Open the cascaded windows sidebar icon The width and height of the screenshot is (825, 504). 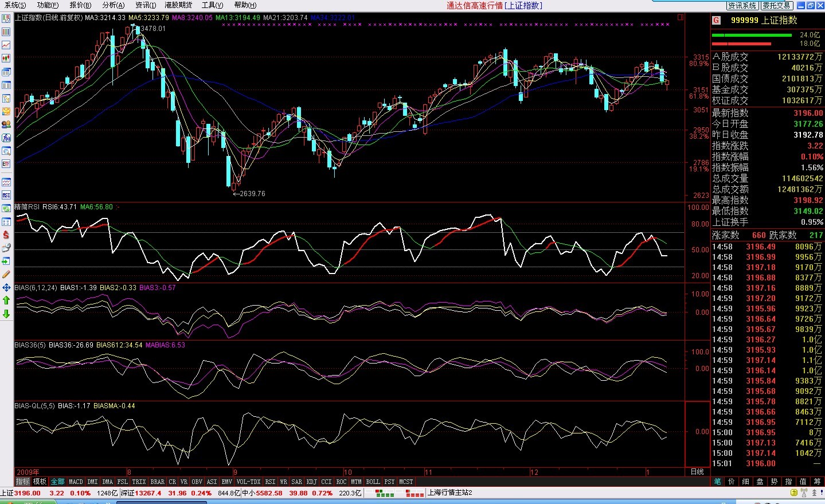click(6, 72)
